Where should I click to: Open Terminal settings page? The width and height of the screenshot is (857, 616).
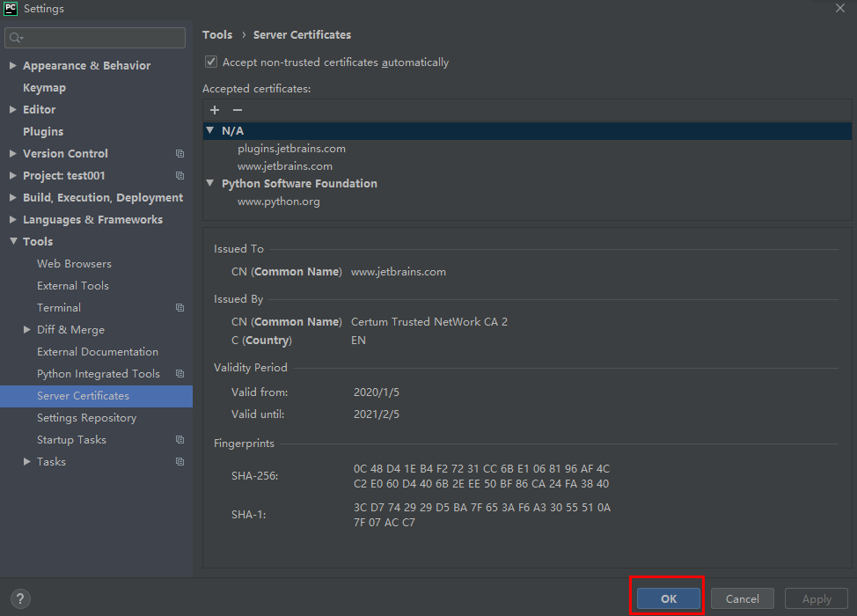[x=59, y=308]
